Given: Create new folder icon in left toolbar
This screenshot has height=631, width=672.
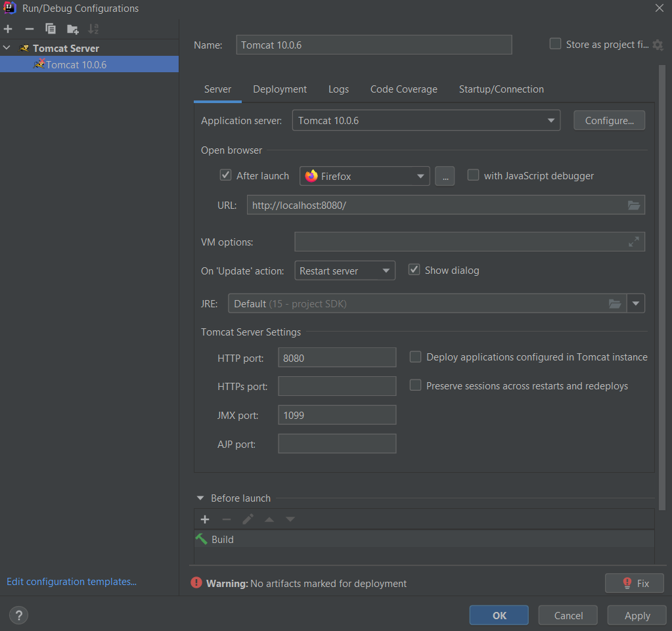Looking at the screenshot, I should (72, 29).
